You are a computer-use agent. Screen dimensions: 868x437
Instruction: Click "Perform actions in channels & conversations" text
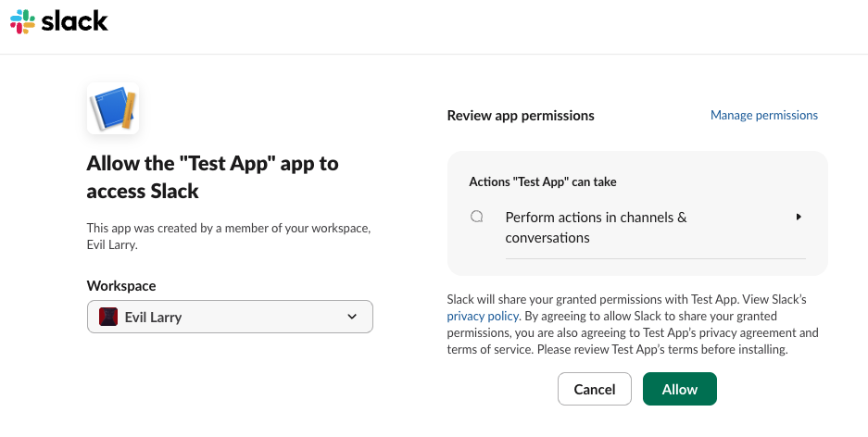[x=596, y=228]
